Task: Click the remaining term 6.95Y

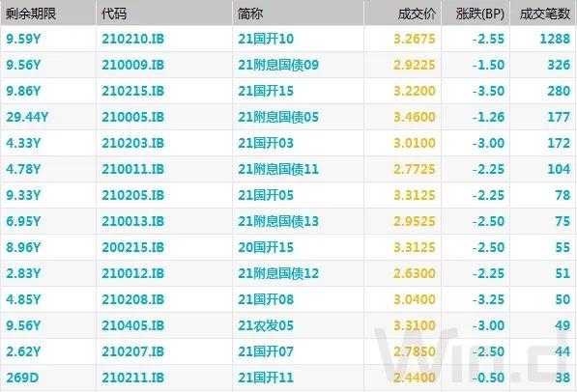Action: click(x=23, y=222)
